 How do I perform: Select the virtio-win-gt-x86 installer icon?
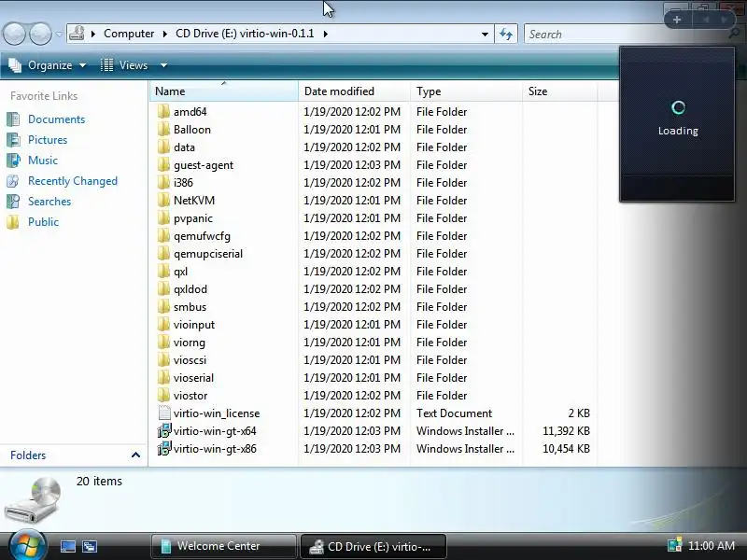tap(164, 449)
